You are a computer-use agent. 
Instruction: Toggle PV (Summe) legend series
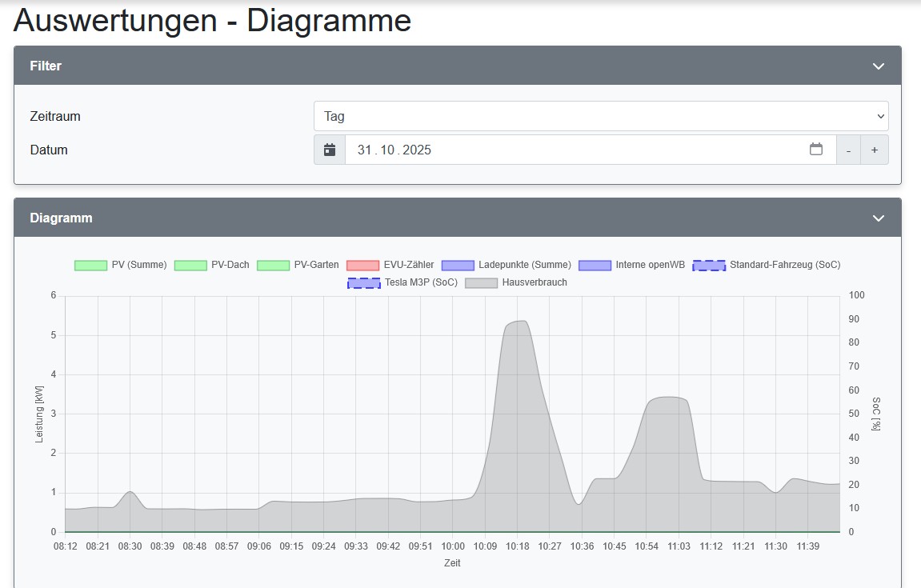click(x=90, y=265)
